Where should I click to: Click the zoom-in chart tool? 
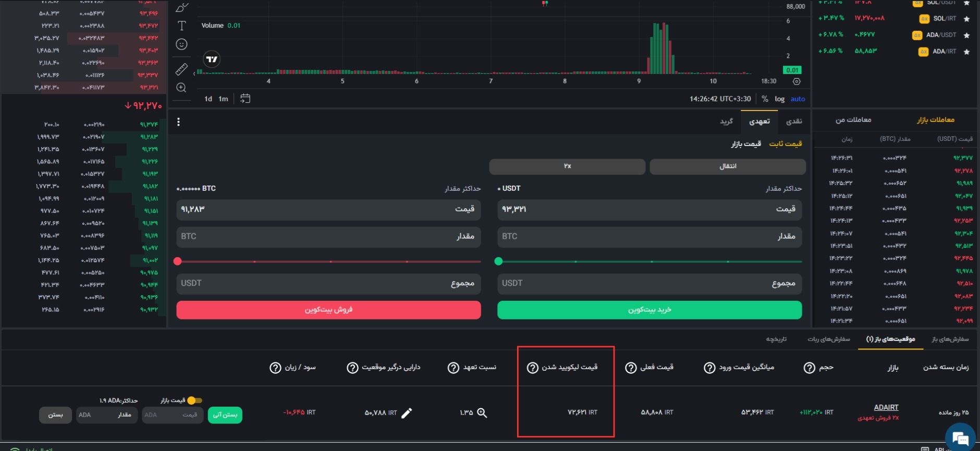pos(181,88)
